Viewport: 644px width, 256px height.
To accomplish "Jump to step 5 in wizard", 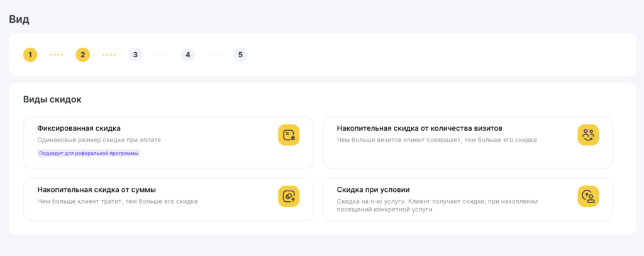I will point(240,55).
